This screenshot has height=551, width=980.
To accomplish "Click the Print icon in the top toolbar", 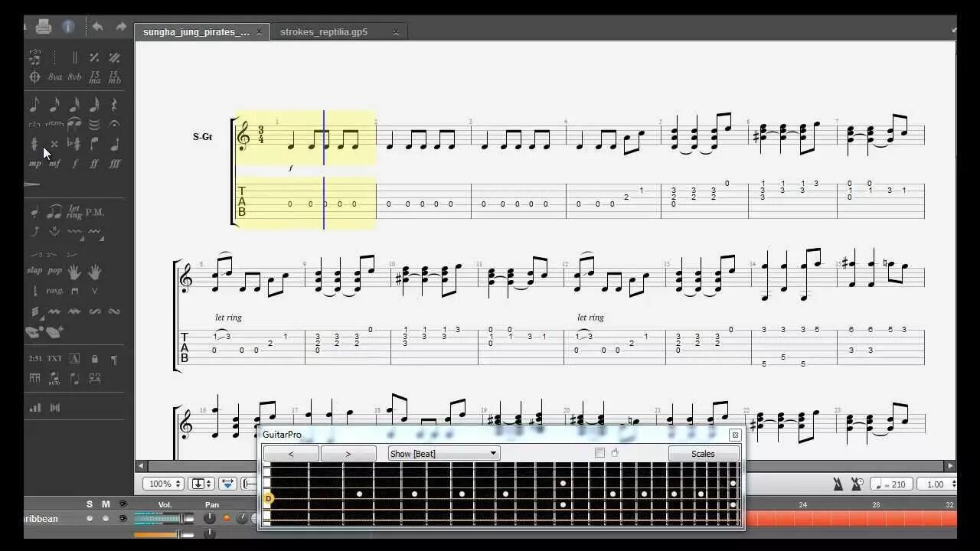I will [44, 27].
